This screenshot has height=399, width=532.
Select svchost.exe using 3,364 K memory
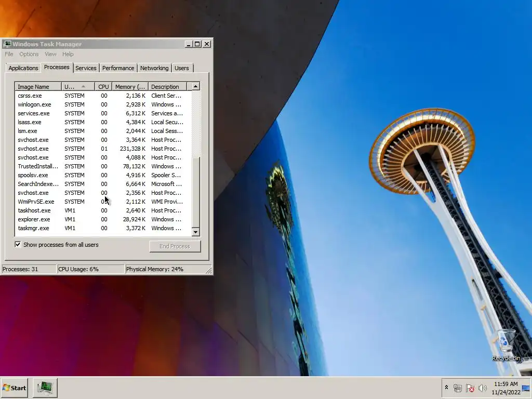tap(103, 140)
